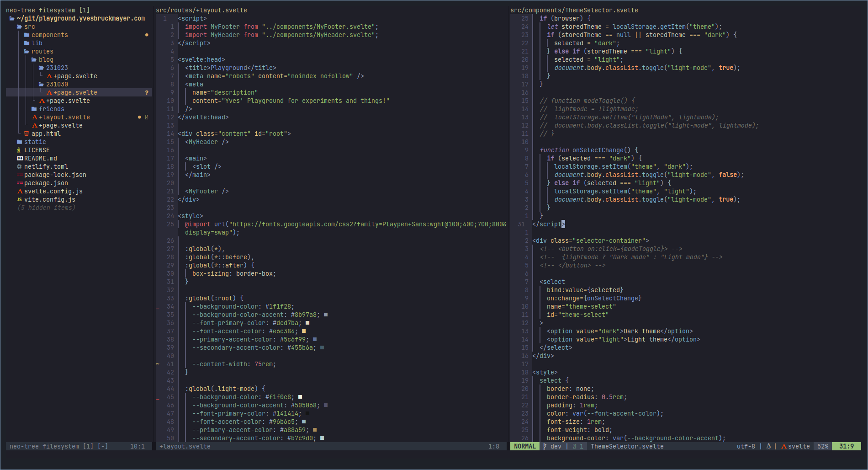The image size is (868, 470).
Task: Click the modified dot marker on components folder
Action: click(x=147, y=35)
